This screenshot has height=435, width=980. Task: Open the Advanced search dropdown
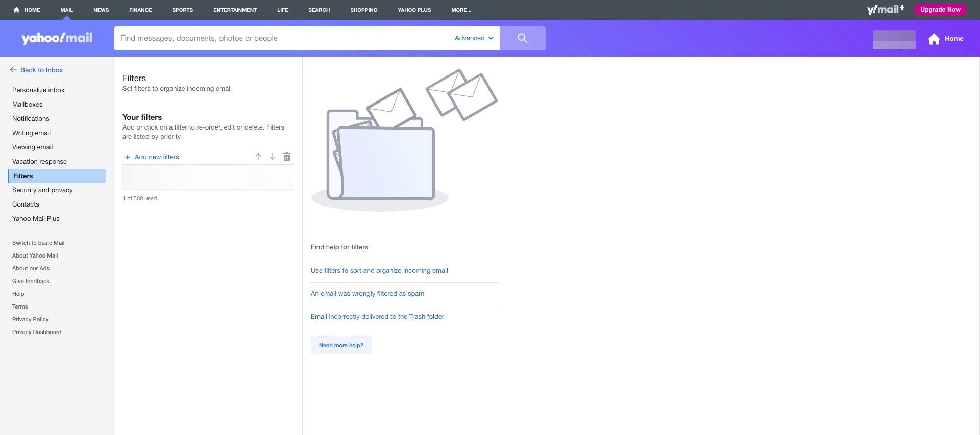click(474, 38)
